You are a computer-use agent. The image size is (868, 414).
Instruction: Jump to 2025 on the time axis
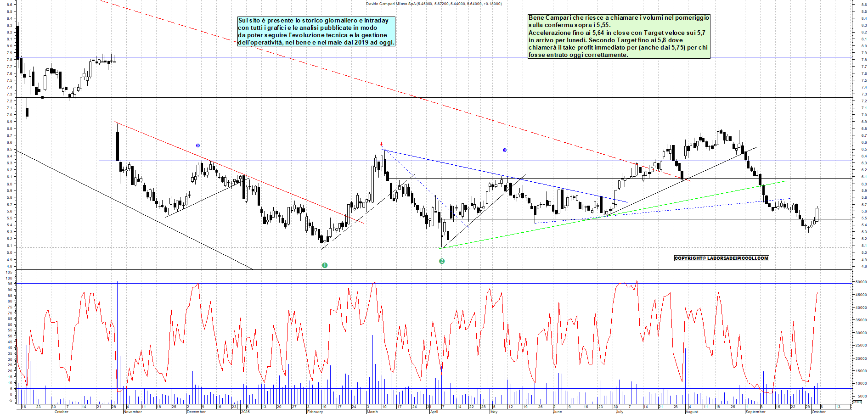click(x=245, y=412)
